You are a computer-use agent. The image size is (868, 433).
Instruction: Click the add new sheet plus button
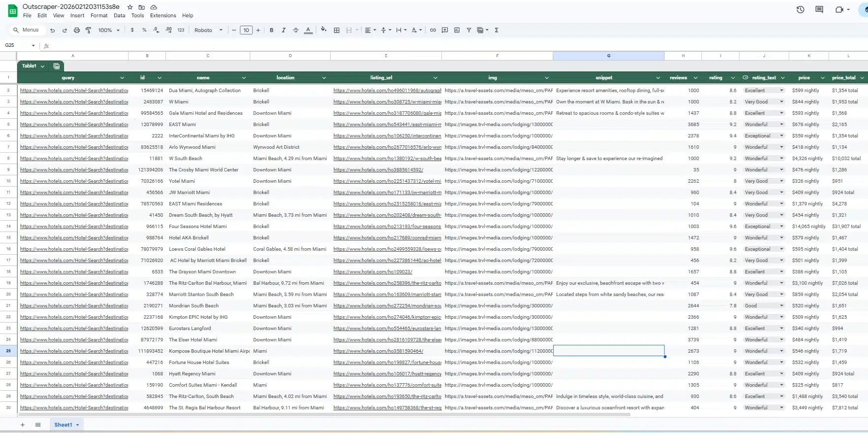tap(22, 425)
